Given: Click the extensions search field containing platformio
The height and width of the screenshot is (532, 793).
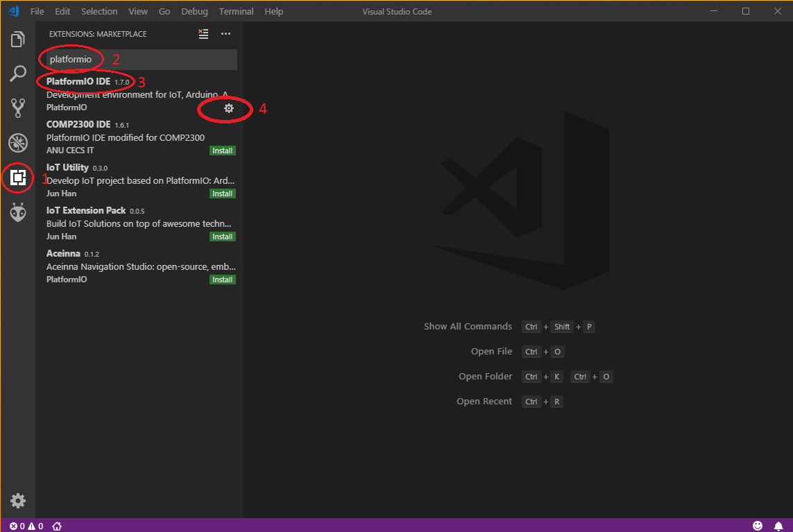Looking at the screenshot, I should coord(141,59).
